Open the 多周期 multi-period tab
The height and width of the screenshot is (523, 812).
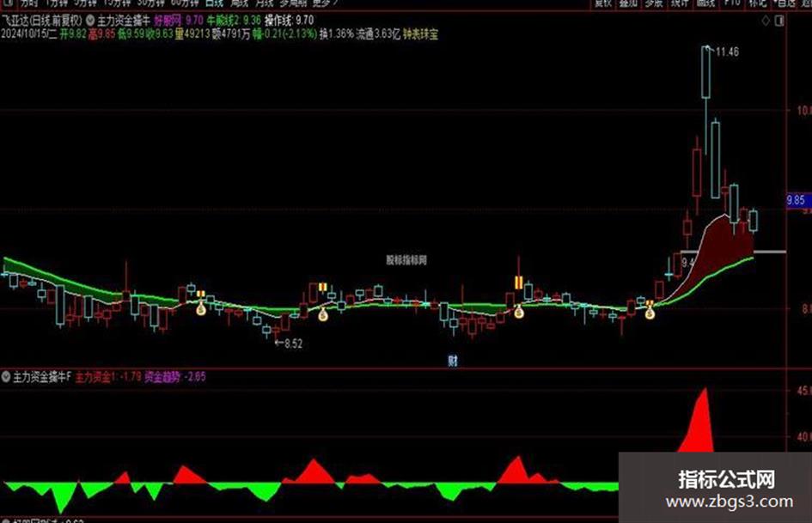293,3
